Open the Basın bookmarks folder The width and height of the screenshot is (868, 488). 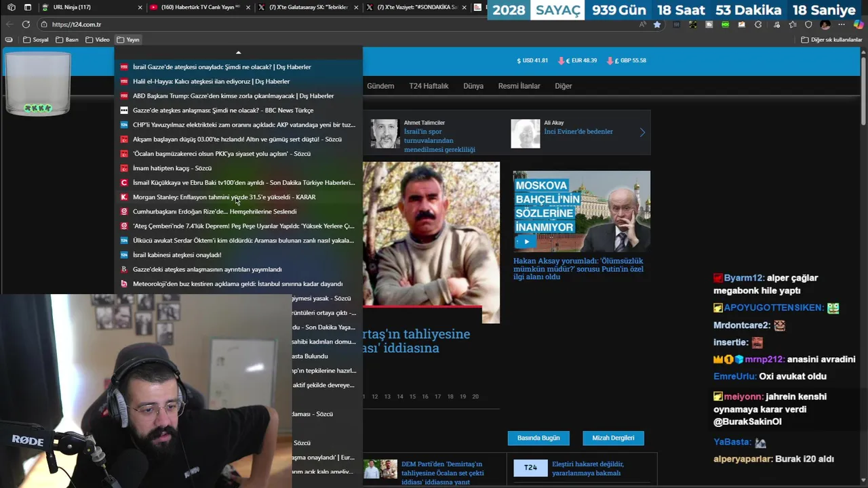[x=67, y=39]
